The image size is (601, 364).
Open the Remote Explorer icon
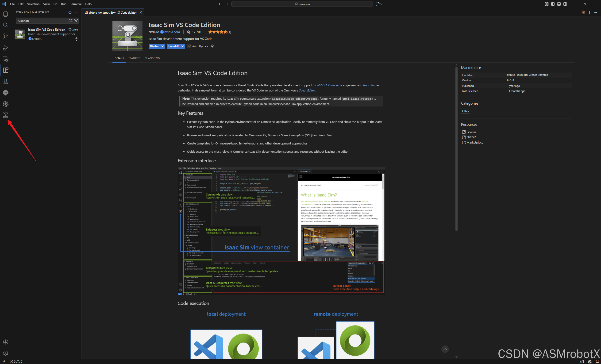coord(5,59)
